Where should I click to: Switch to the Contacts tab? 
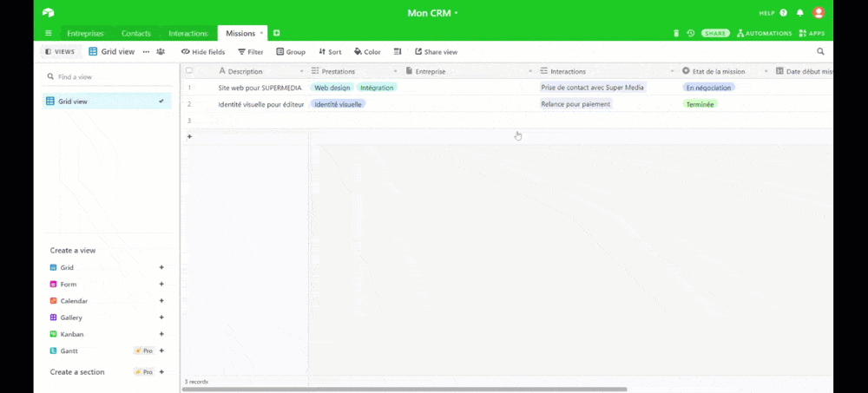tap(136, 33)
